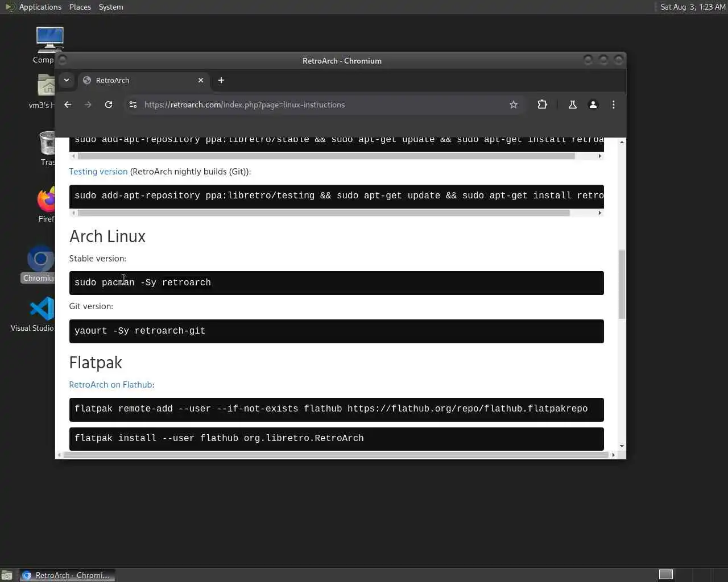Click the 'Git version:' label
This screenshot has height=582, width=728.
(x=91, y=306)
